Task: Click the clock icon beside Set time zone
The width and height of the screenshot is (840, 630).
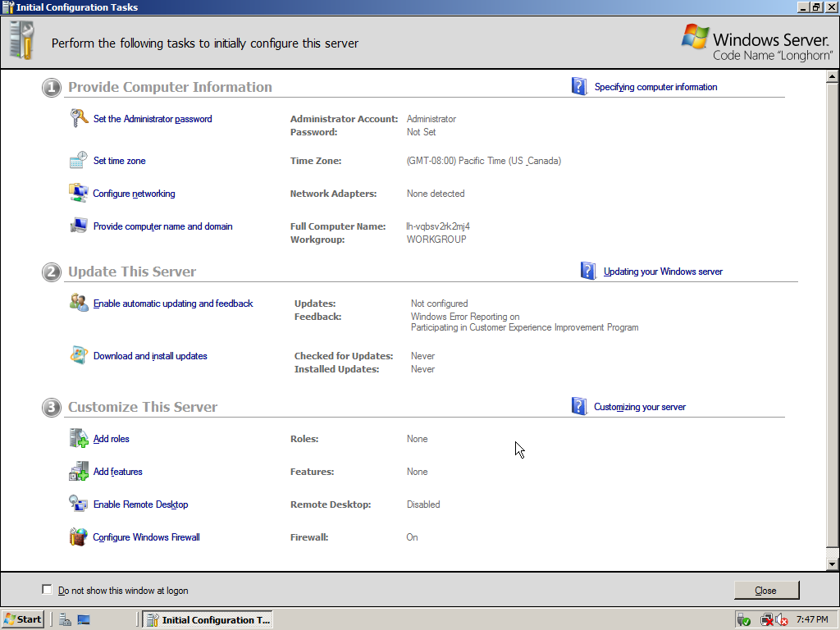Action: [78, 160]
